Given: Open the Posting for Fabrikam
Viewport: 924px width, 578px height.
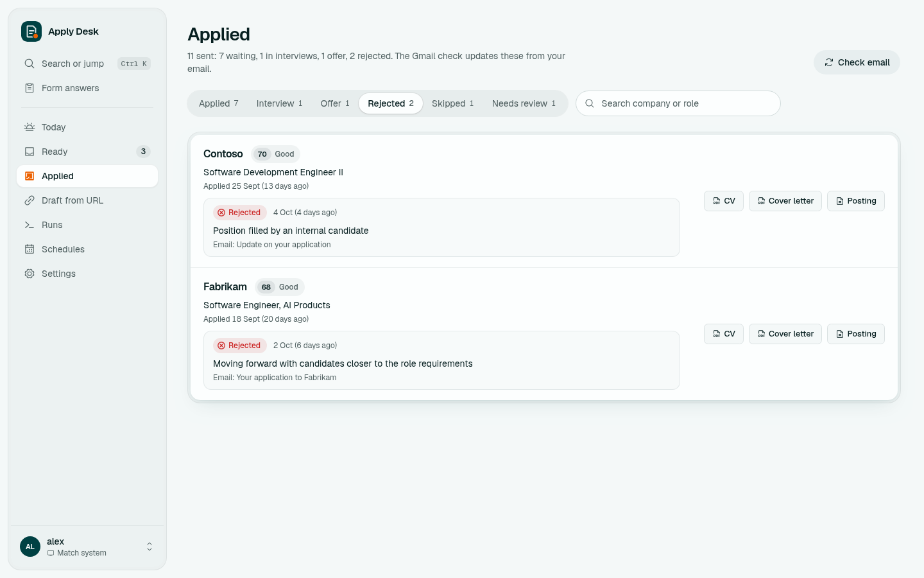Looking at the screenshot, I should (x=856, y=334).
